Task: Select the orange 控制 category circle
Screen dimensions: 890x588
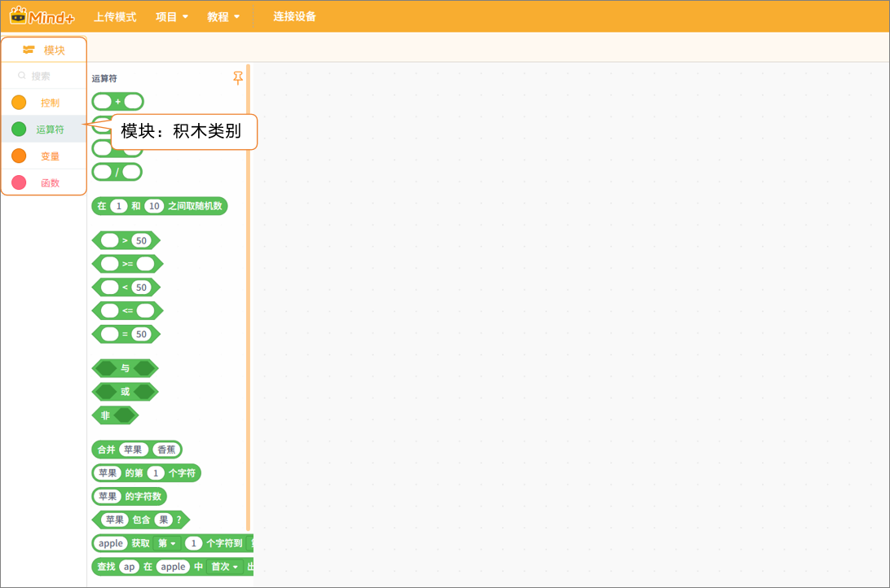Action: click(19, 103)
